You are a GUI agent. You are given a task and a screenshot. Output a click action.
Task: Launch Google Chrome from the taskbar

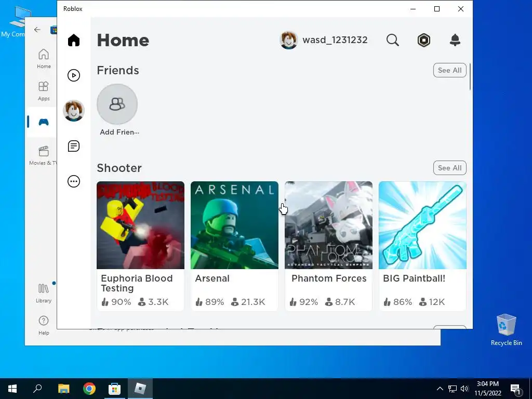pos(89,389)
